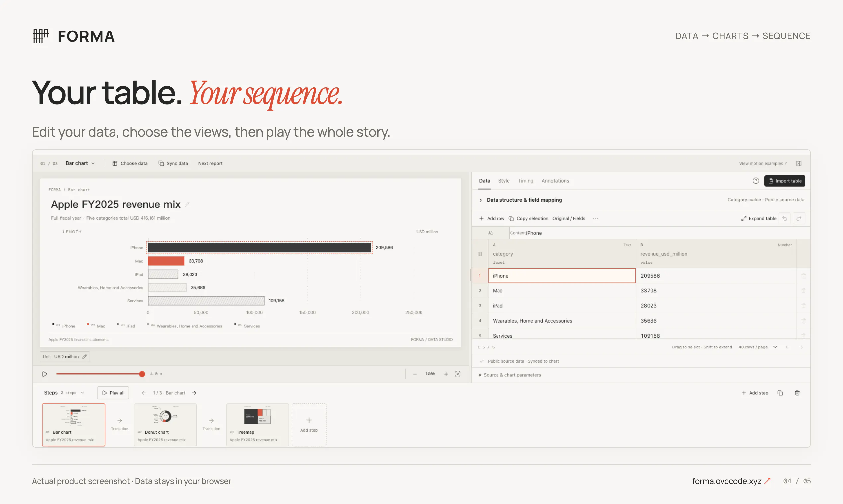Click Copy selection
The height and width of the screenshot is (504, 843).
click(x=528, y=219)
